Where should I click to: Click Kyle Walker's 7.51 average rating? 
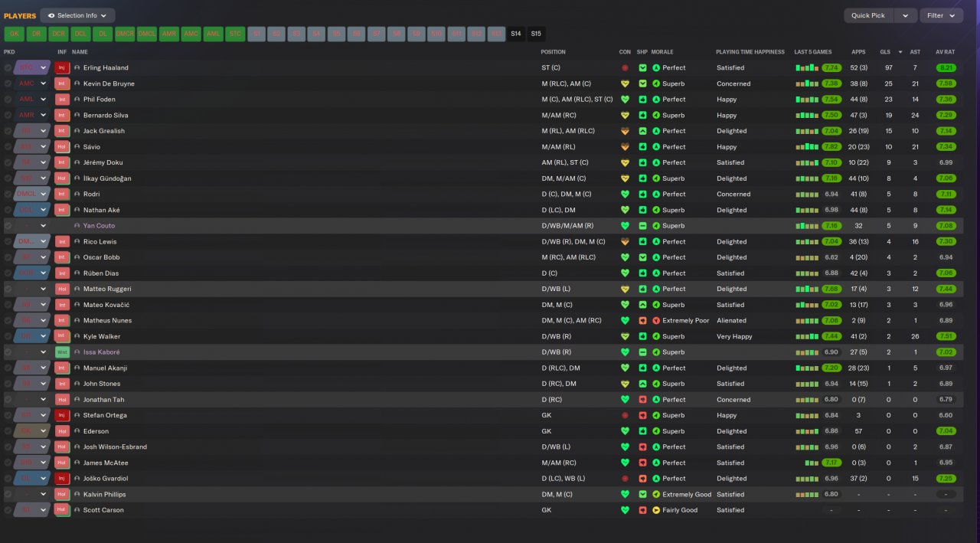point(946,336)
